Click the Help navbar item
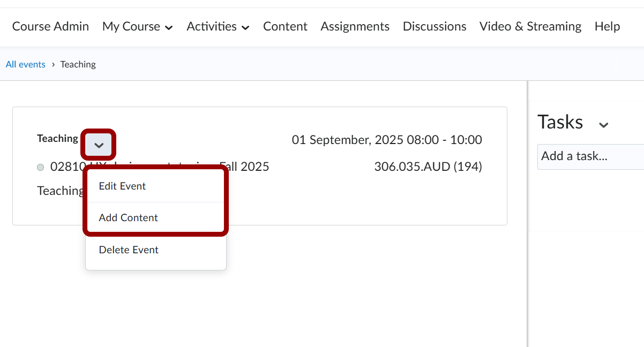Viewport: 644px width, 347px height. tap(607, 26)
